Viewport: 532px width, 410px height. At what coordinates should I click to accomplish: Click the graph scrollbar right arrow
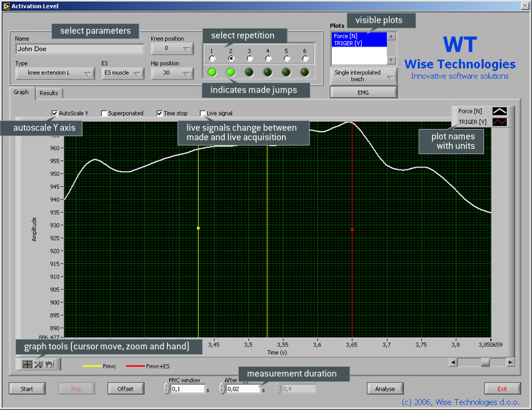coord(510,363)
